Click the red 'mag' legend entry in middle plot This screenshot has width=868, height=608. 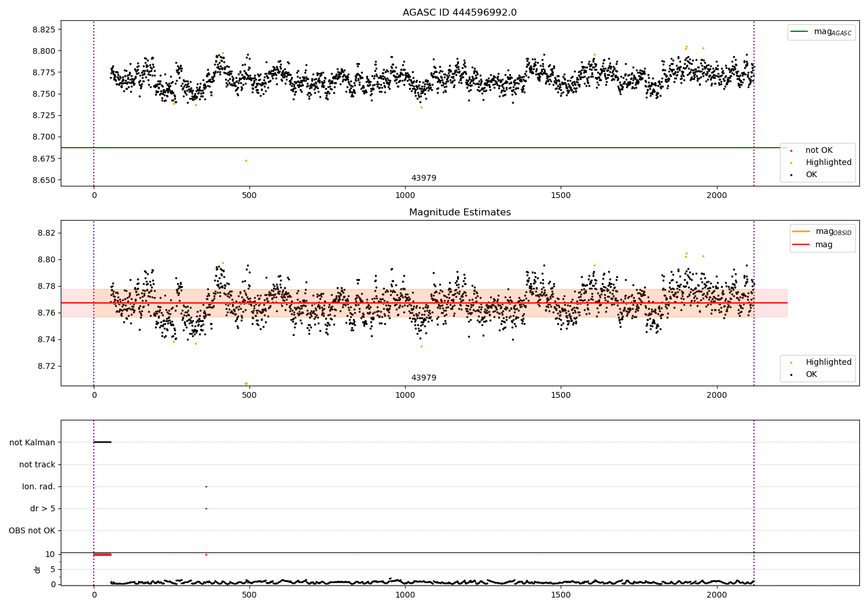click(x=802, y=244)
